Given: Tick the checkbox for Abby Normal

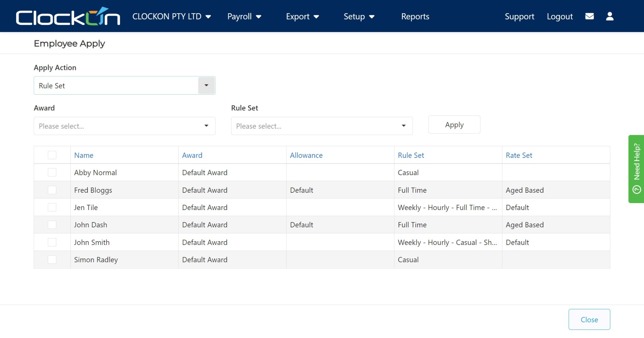Looking at the screenshot, I should coord(52,172).
